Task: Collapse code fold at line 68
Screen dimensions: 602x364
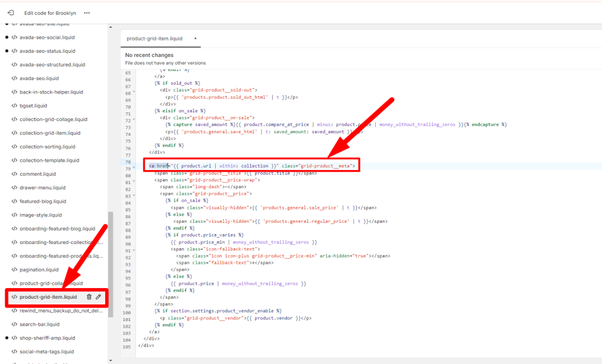Action: tap(134, 92)
